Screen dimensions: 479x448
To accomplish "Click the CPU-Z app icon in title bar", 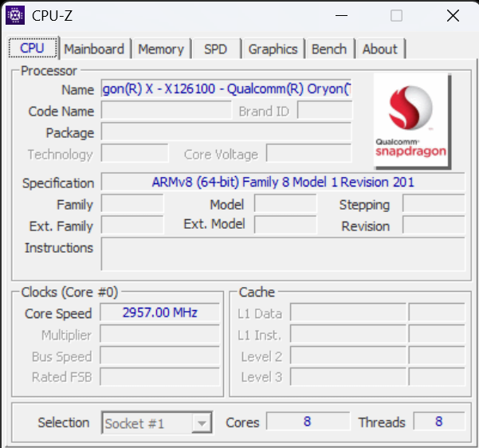I will coord(15,15).
